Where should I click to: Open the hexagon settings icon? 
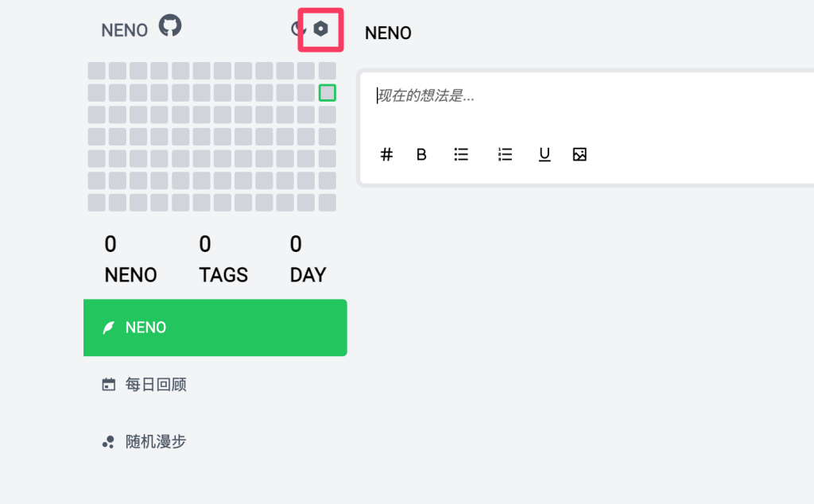(x=320, y=29)
